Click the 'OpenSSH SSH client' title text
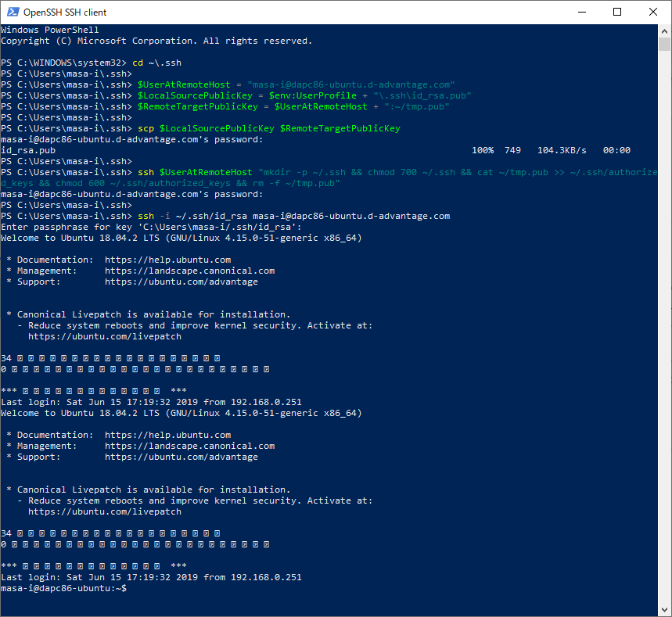The image size is (672, 617). (65, 13)
